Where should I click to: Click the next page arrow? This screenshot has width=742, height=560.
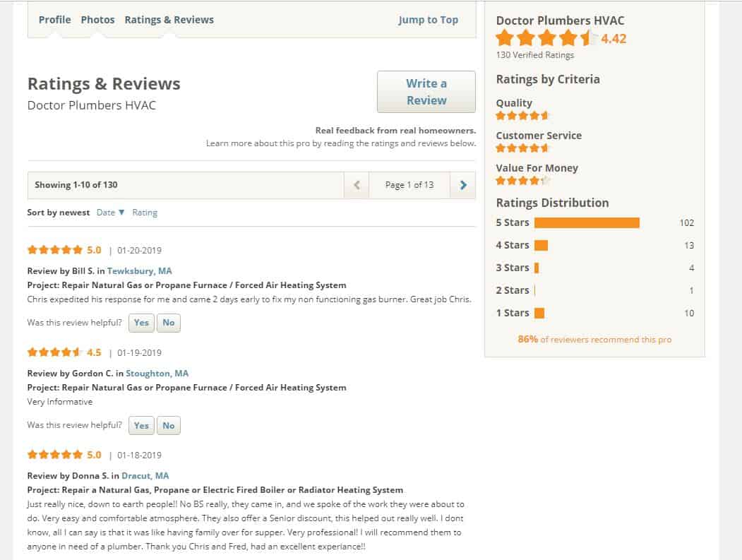(x=462, y=184)
